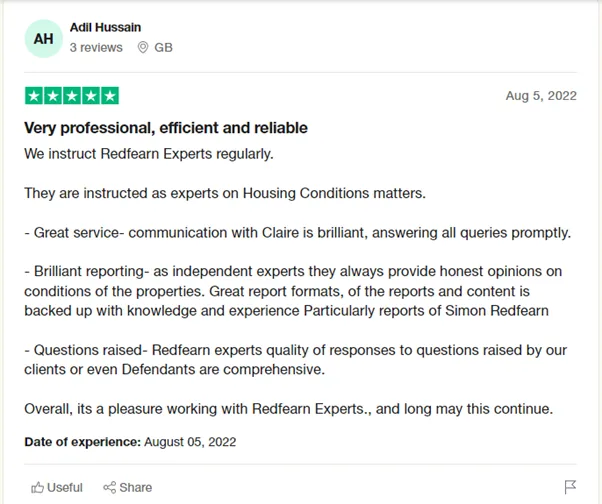602x504 pixels.
Task: Click the thumbs-up icon next to Useful
Action: 37,487
